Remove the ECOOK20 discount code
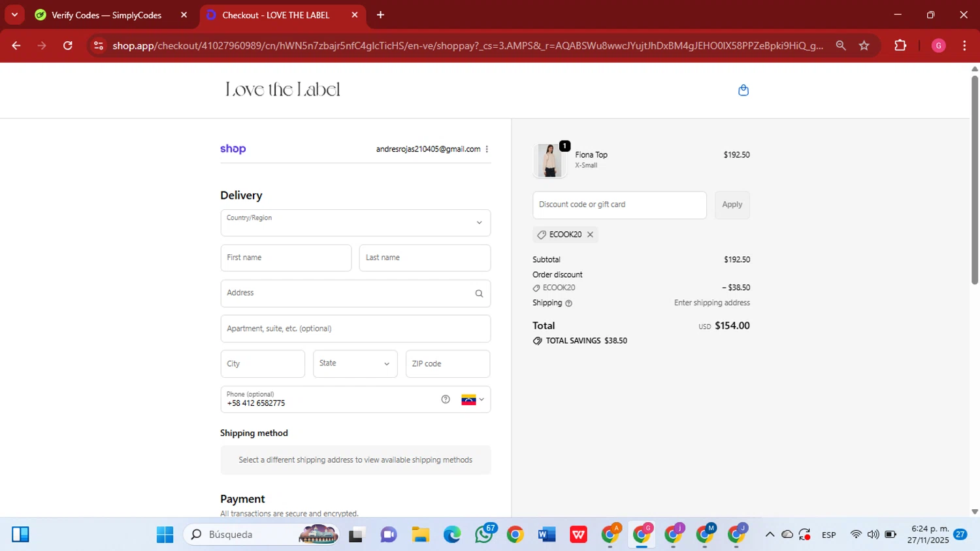The image size is (980, 551). [x=590, y=235]
